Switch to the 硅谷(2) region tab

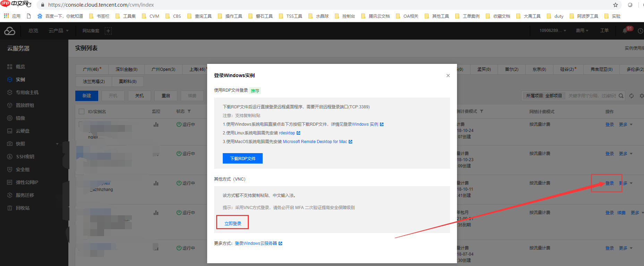pyautogui.click(x=568, y=69)
